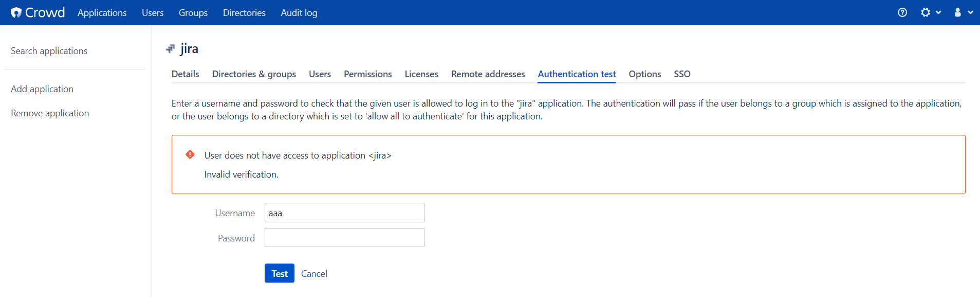This screenshot has width=980, height=297.
Task: Open the user profile icon menu
Action: 958,12
